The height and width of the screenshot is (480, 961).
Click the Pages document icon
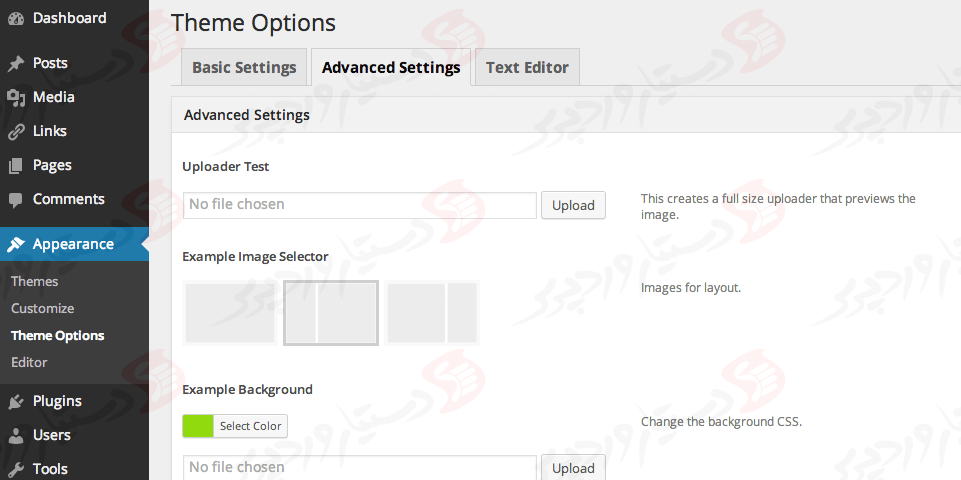tap(16, 165)
